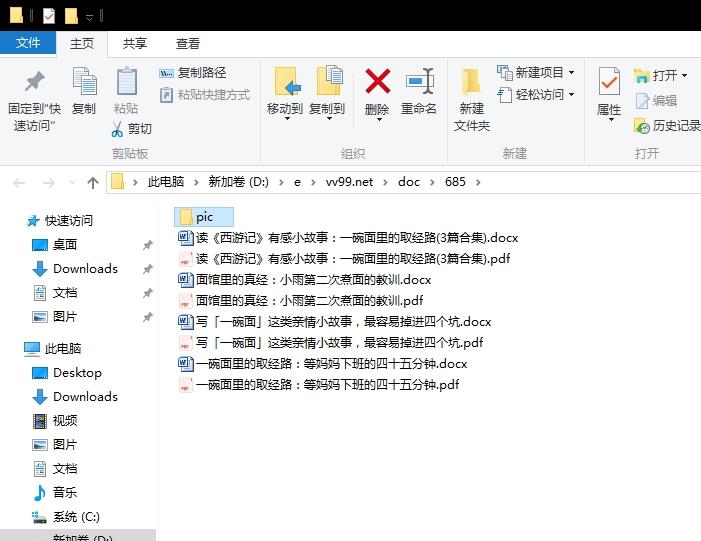Select 读《西游记》有感小故事 docx file

tap(348, 238)
